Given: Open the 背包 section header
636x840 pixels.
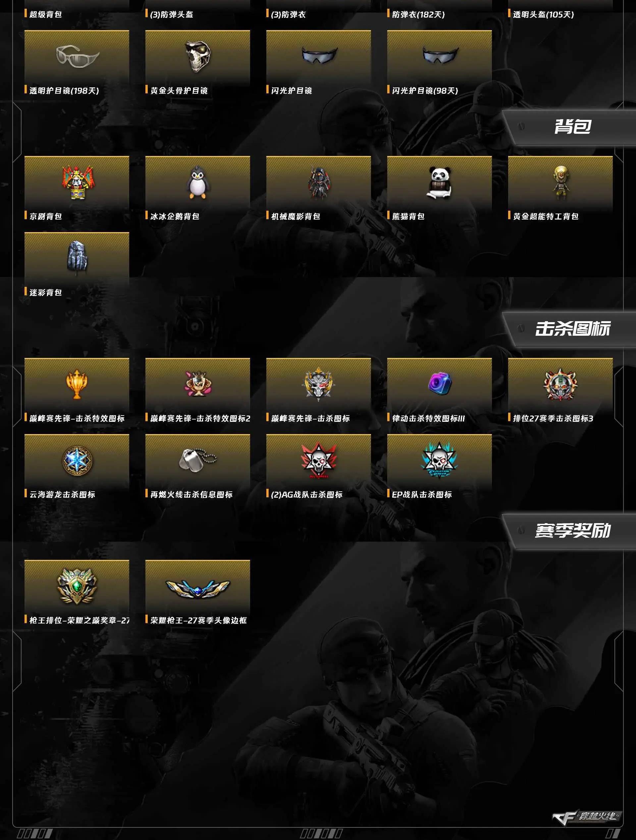Looking at the screenshot, I should [572, 126].
